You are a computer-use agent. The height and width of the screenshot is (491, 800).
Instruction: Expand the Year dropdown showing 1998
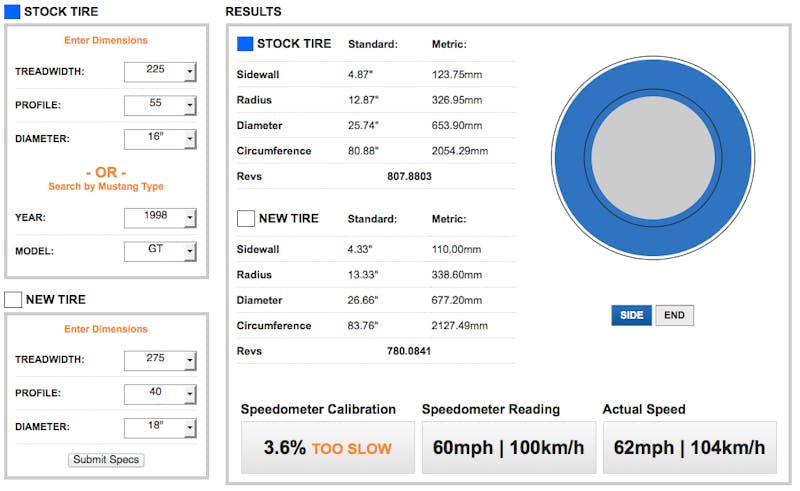pos(160,218)
